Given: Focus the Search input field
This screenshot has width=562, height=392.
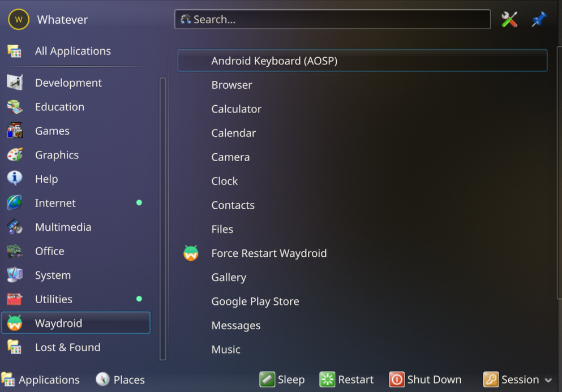Looking at the screenshot, I should tap(332, 19).
